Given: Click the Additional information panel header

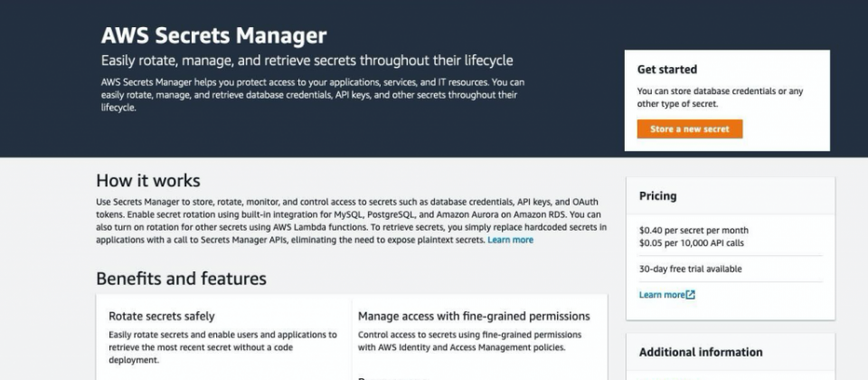Looking at the screenshot, I should (x=731, y=352).
